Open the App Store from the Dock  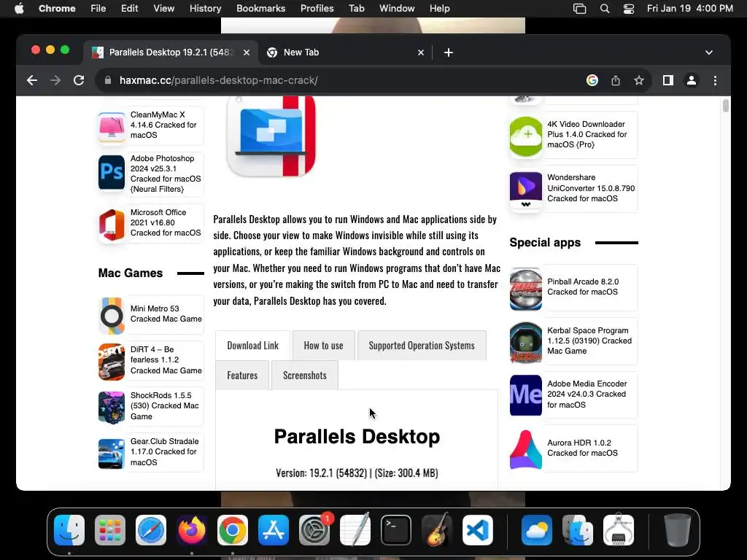pyautogui.click(x=274, y=530)
